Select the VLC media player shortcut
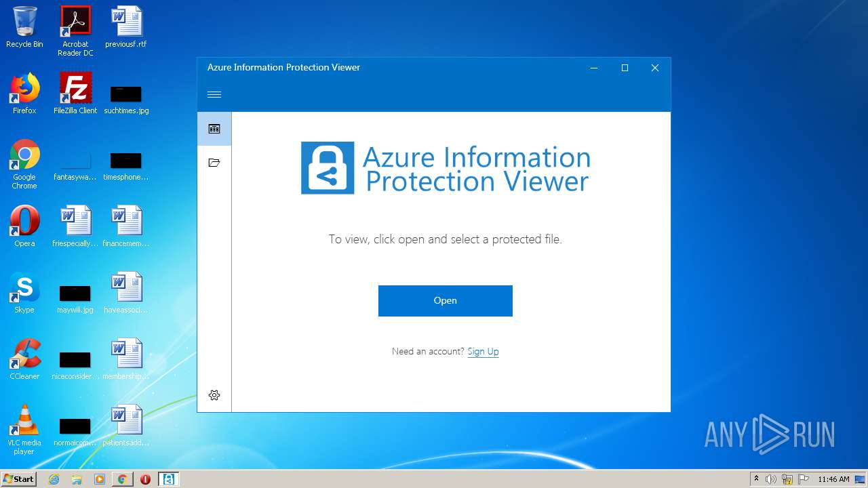The image size is (868, 488). [24, 430]
